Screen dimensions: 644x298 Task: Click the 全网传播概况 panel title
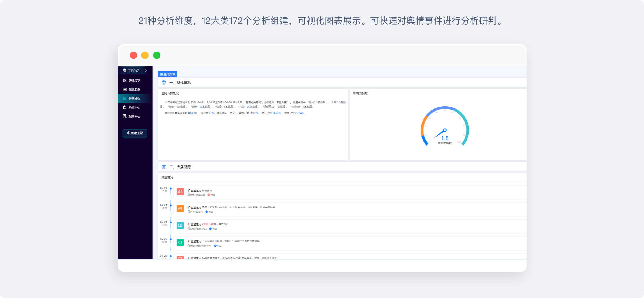coord(170,93)
